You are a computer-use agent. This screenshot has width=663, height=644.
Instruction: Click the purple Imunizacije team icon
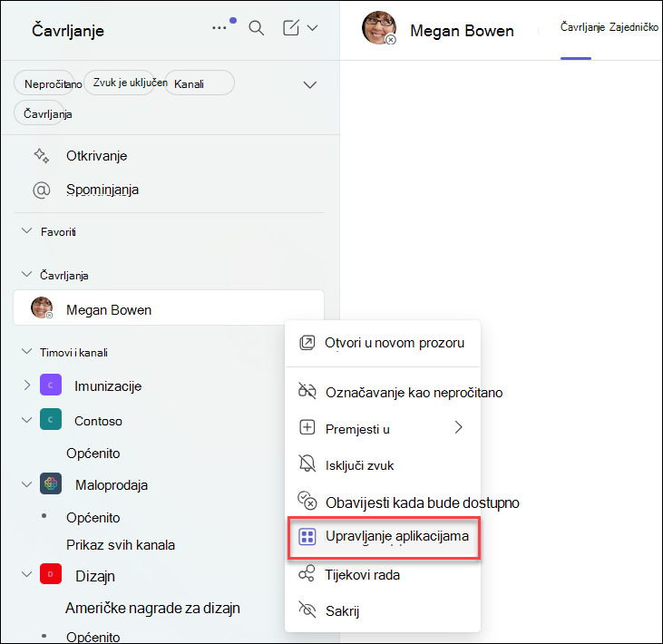coord(51,385)
